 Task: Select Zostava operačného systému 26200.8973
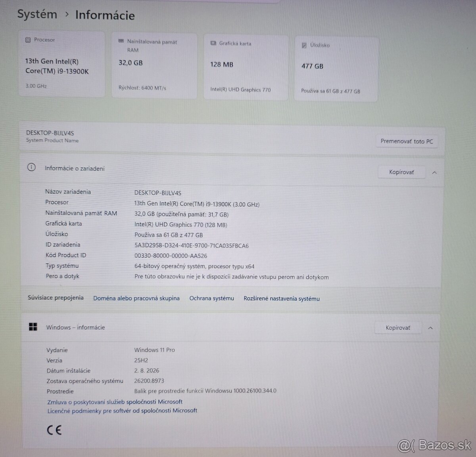coord(149,381)
